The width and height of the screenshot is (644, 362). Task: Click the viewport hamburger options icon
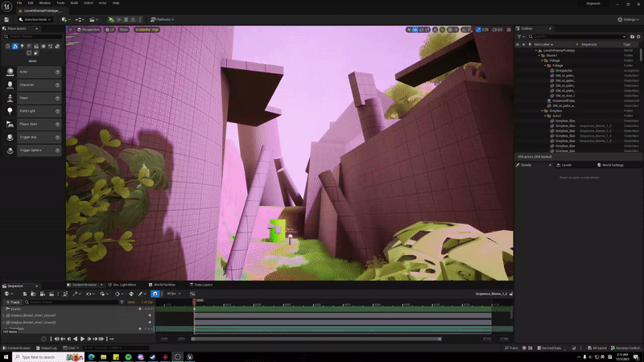[x=70, y=30]
